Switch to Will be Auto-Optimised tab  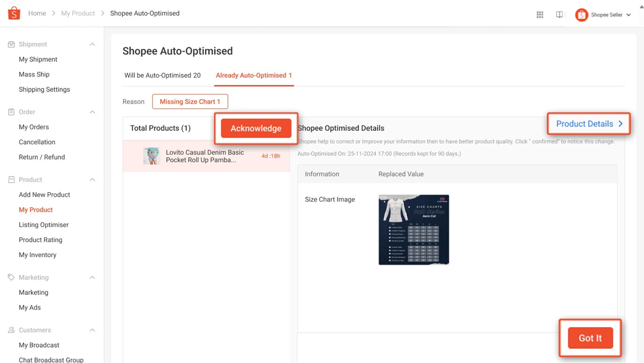(162, 75)
